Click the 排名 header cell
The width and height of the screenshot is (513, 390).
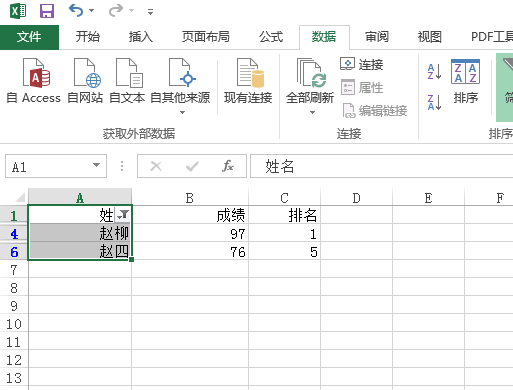pyautogui.click(x=284, y=215)
